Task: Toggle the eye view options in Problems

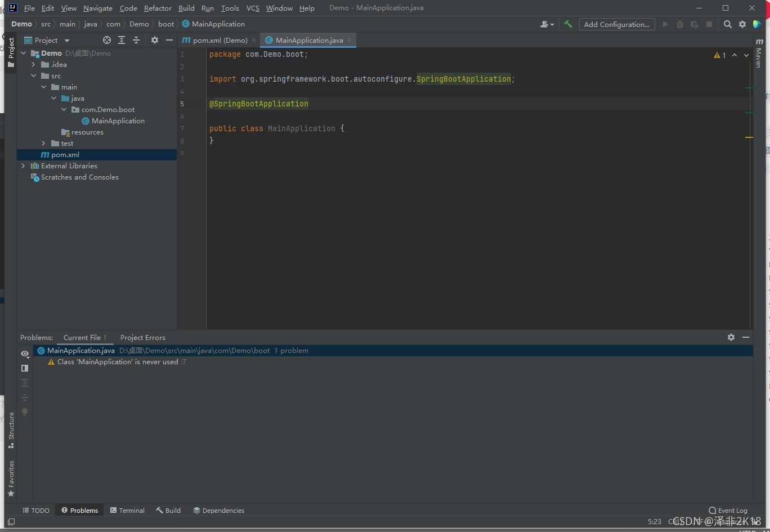Action: (x=25, y=354)
